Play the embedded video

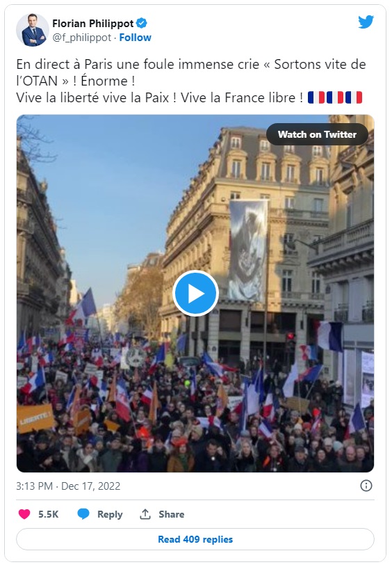[195, 294]
